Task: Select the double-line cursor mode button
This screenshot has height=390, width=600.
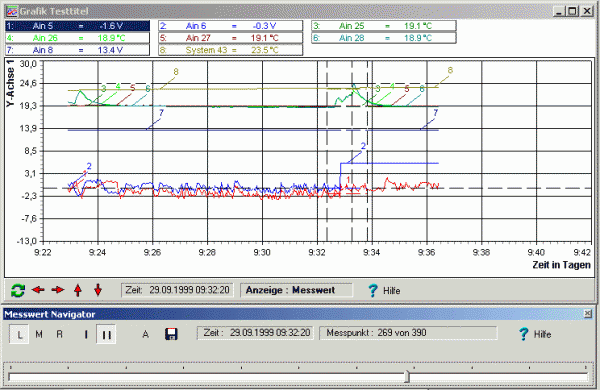Action: [x=106, y=335]
